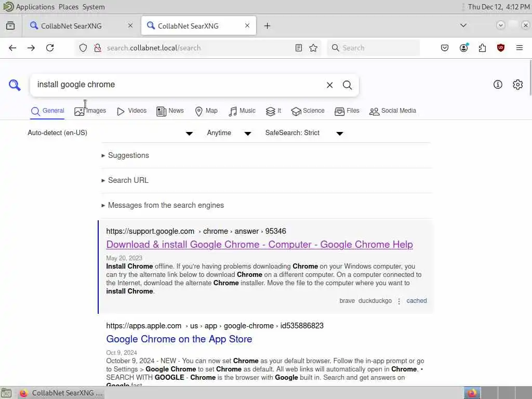This screenshot has height=399, width=532.
Task: Open the Places menu
Action: click(x=68, y=7)
